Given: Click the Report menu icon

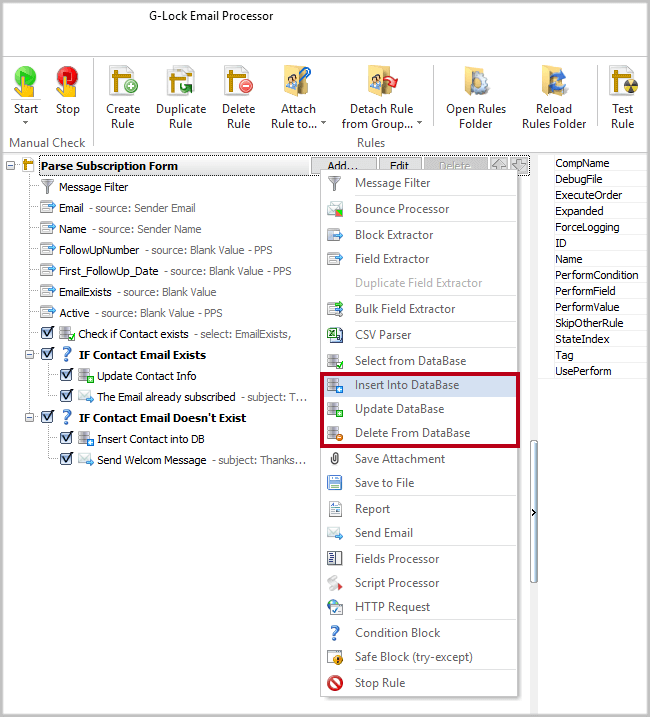Looking at the screenshot, I should point(335,509).
